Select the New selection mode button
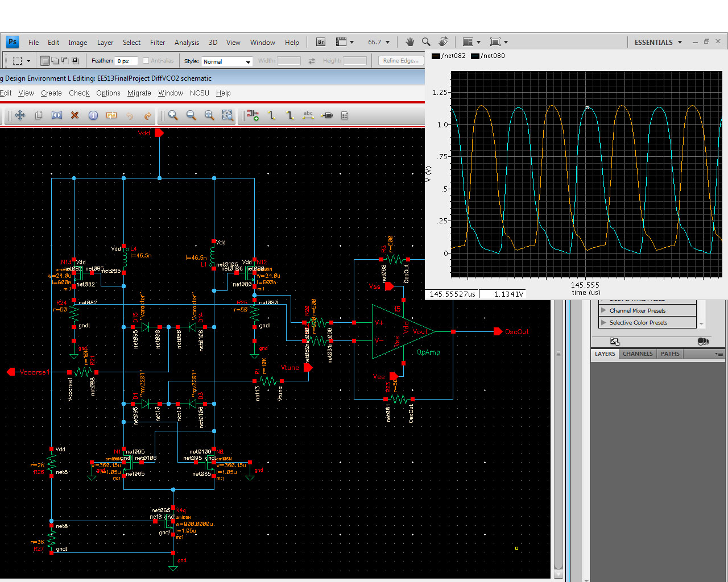The image size is (728, 582). click(45, 61)
